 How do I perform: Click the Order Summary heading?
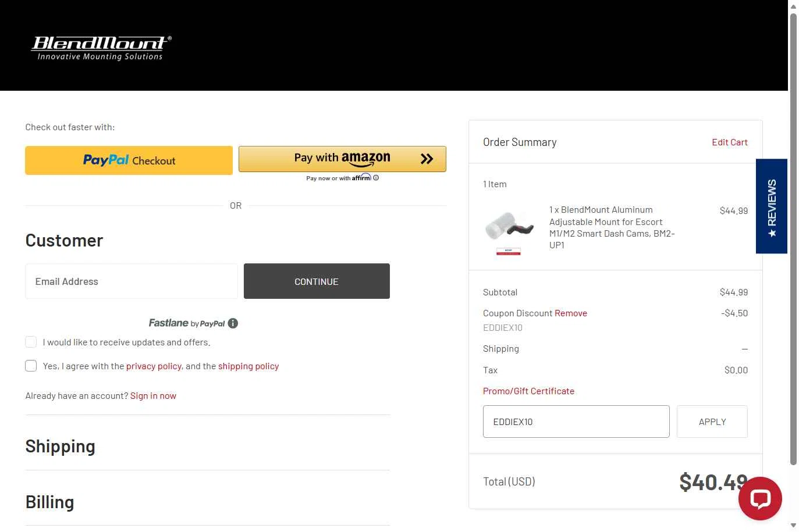point(520,142)
